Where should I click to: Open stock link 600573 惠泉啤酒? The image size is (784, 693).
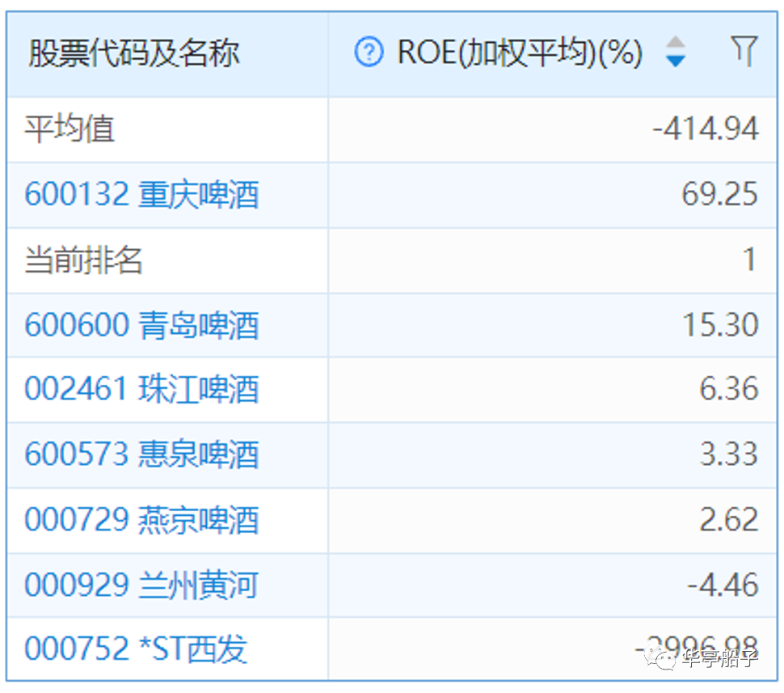pos(141,454)
